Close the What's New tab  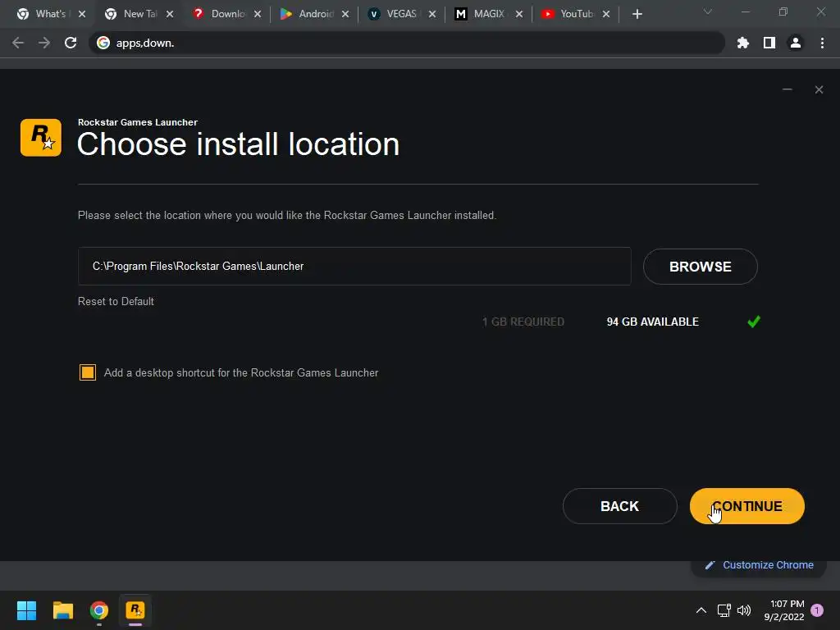pyautogui.click(x=82, y=14)
